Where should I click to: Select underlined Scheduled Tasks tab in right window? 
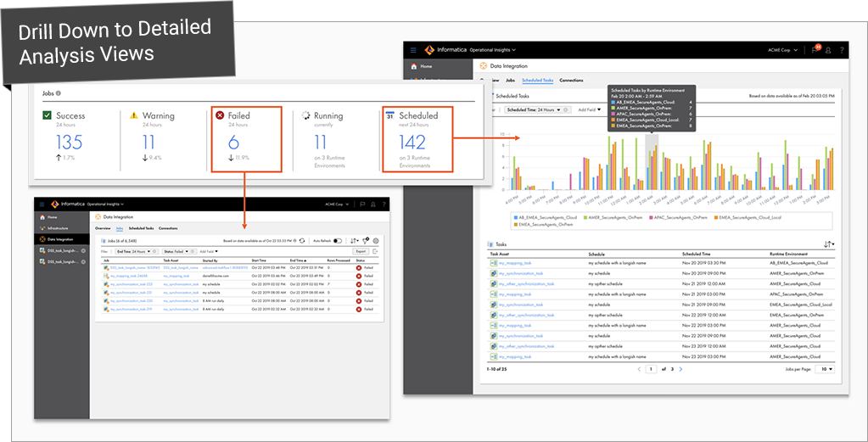click(538, 81)
